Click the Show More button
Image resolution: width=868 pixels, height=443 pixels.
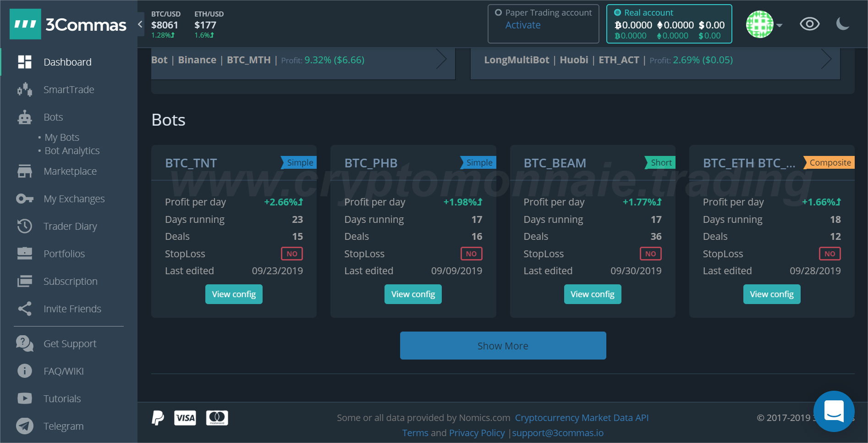pos(503,345)
